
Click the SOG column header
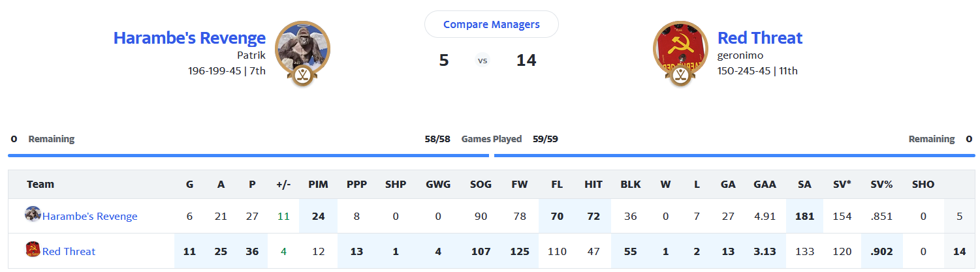click(x=481, y=185)
